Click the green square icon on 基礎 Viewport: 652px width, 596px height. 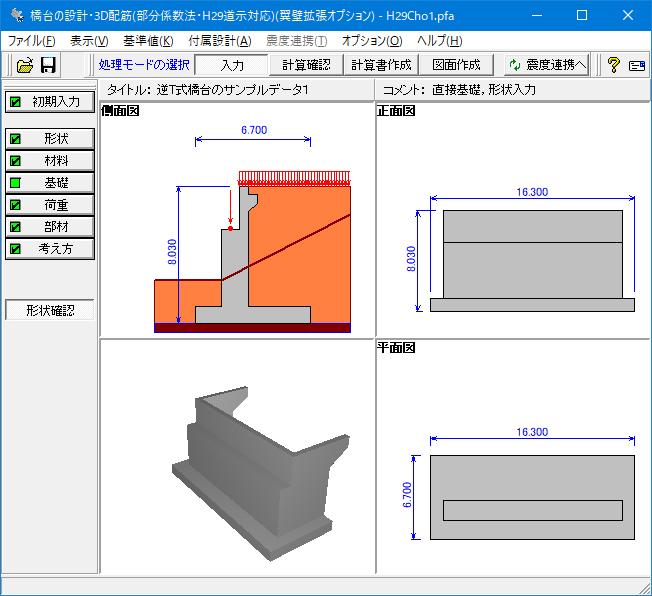pyautogui.click(x=15, y=183)
